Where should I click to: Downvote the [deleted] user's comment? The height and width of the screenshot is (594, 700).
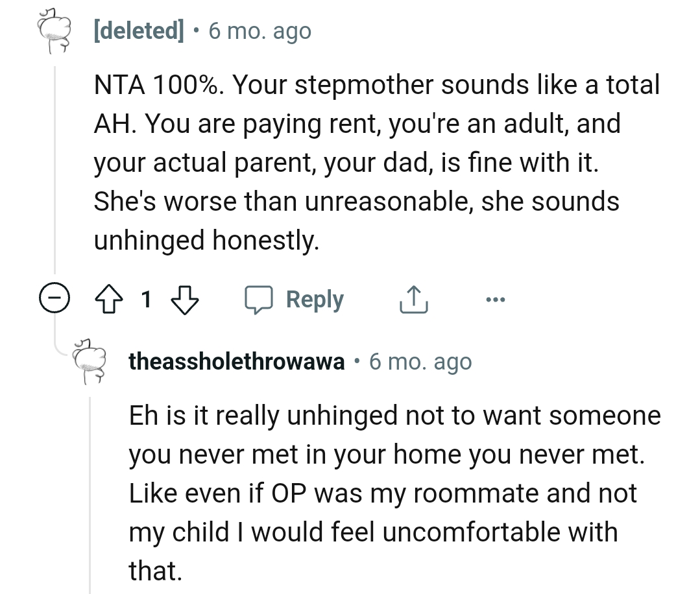[184, 299]
